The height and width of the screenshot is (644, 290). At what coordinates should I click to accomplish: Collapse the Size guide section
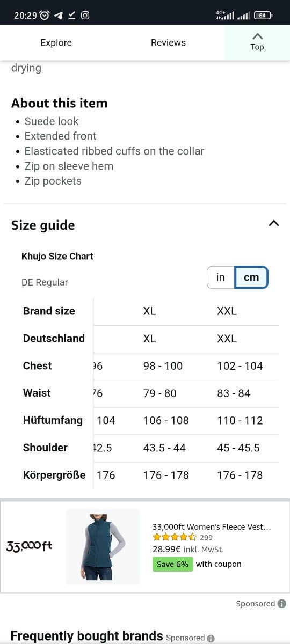pyautogui.click(x=274, y=223)
